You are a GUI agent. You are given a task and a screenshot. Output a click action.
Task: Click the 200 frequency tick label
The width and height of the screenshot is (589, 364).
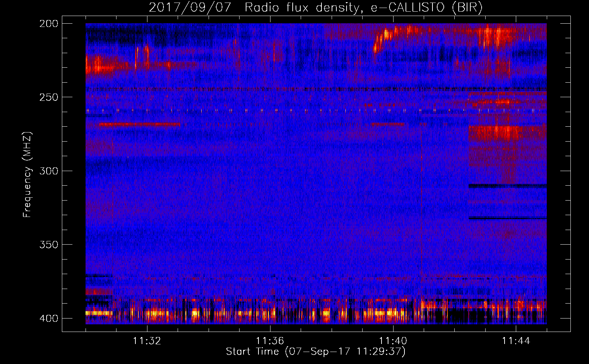point(49,24)
